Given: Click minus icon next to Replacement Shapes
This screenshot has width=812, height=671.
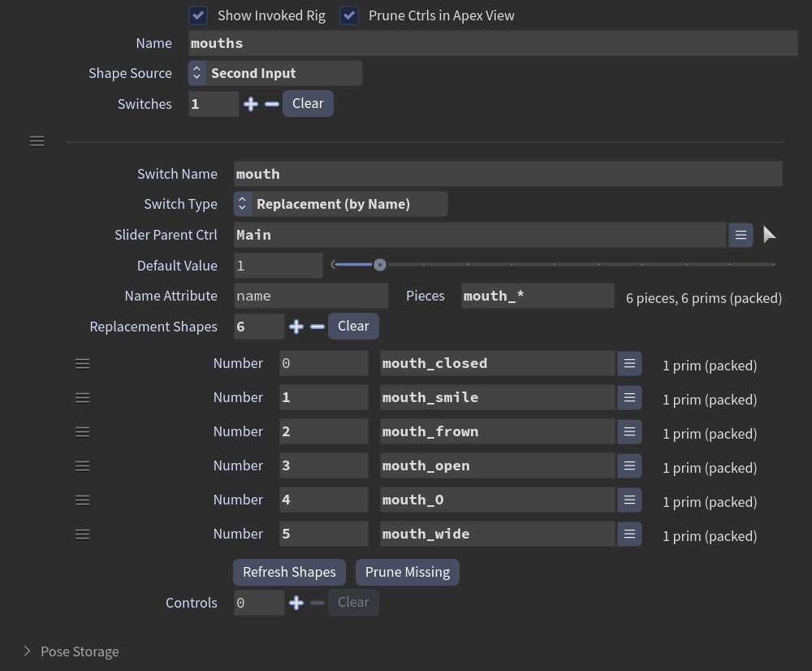Looking at the screenshot, I should coord(317,327).
